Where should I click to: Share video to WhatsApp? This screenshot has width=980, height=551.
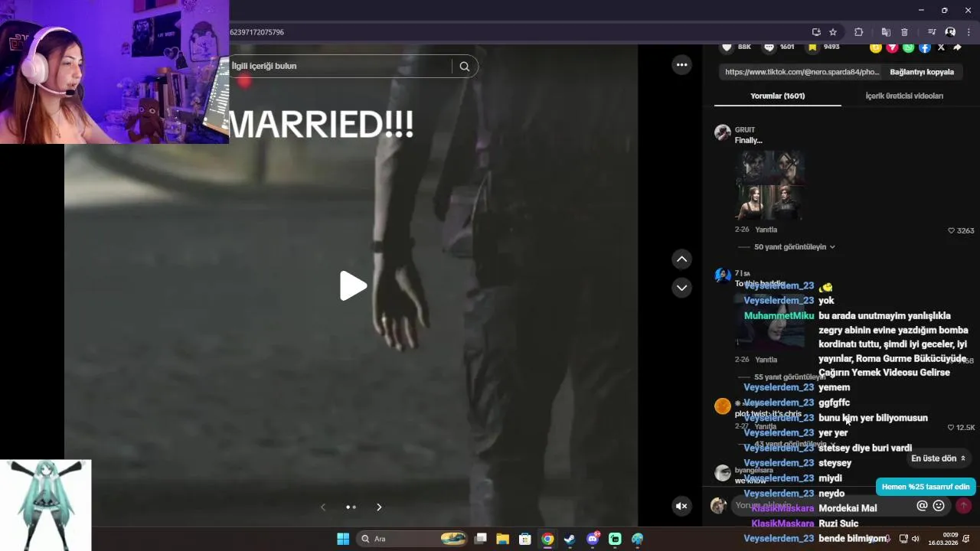[x=908, y=47]
